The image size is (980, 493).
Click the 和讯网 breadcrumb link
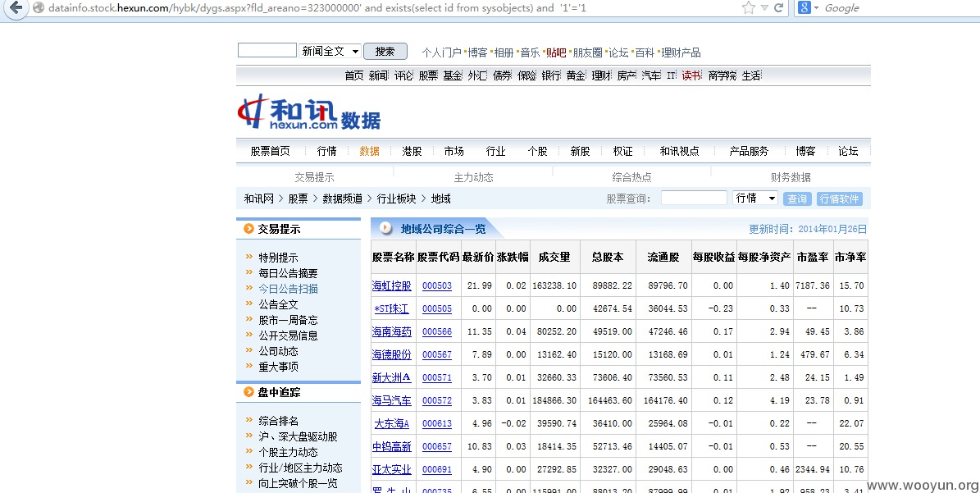(259, 199)
